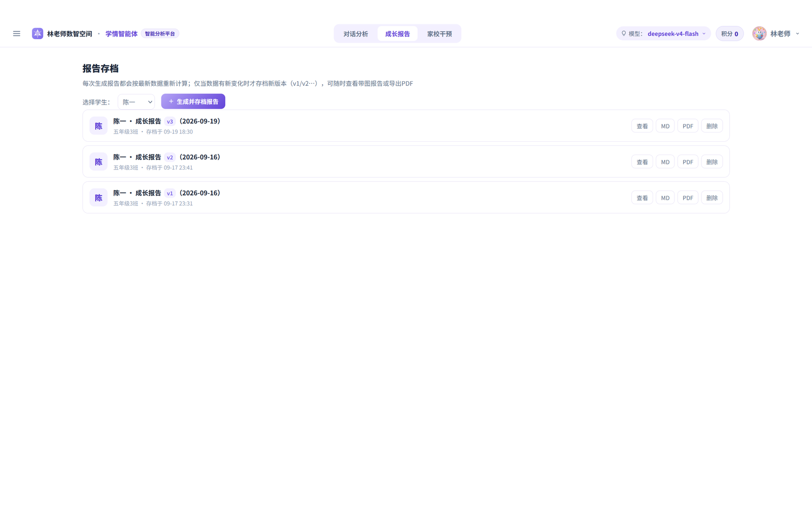
Task: Click the 林老师 avatar image
Action: click(759, 34)
